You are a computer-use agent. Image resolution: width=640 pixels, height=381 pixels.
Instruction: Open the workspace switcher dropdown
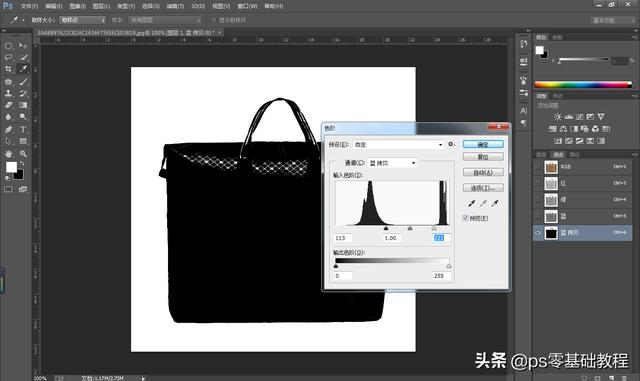pos(613,20)
